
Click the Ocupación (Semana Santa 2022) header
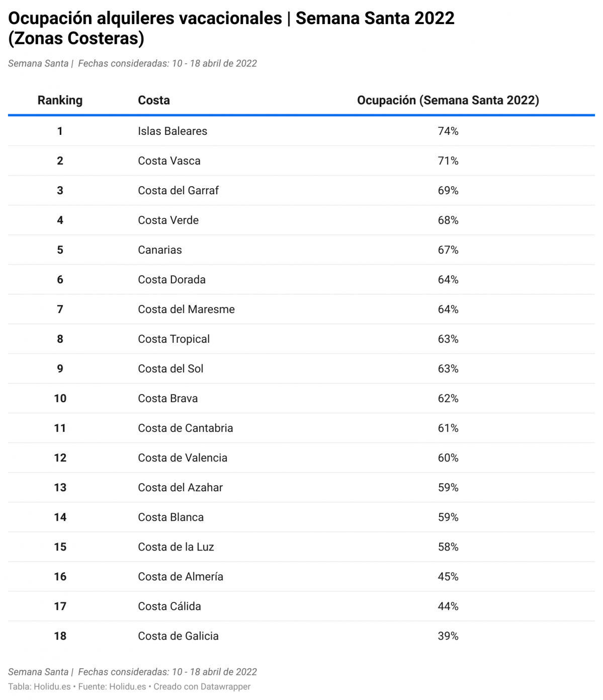[x=448, y=100]
